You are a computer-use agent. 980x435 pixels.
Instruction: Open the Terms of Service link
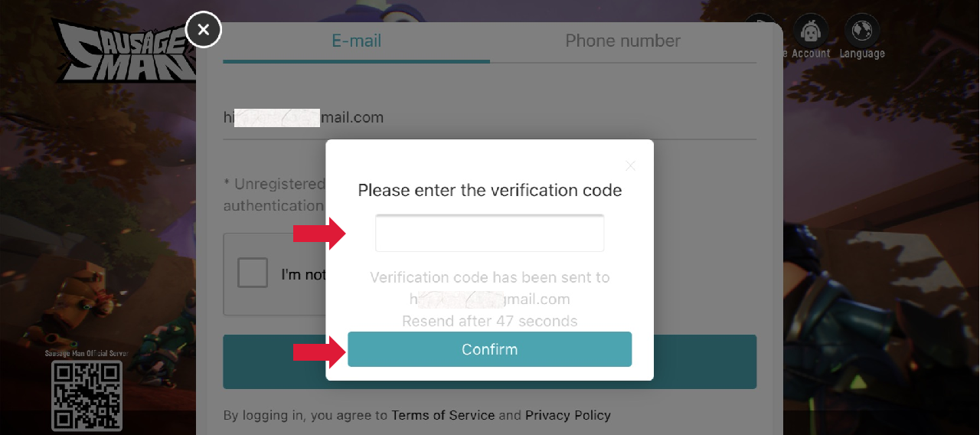[x=443, y=415]
